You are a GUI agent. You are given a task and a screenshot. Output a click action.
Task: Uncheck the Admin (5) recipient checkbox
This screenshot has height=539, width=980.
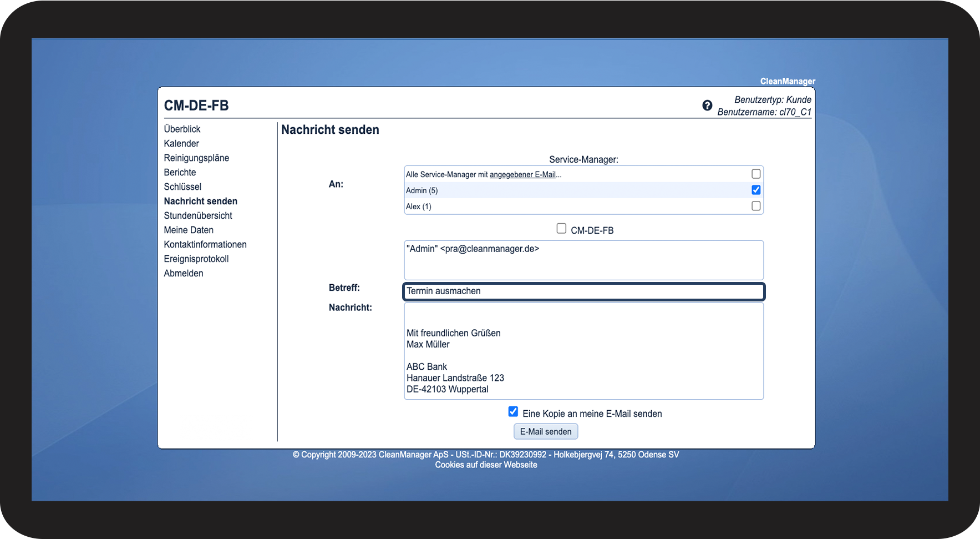point(755,190)
